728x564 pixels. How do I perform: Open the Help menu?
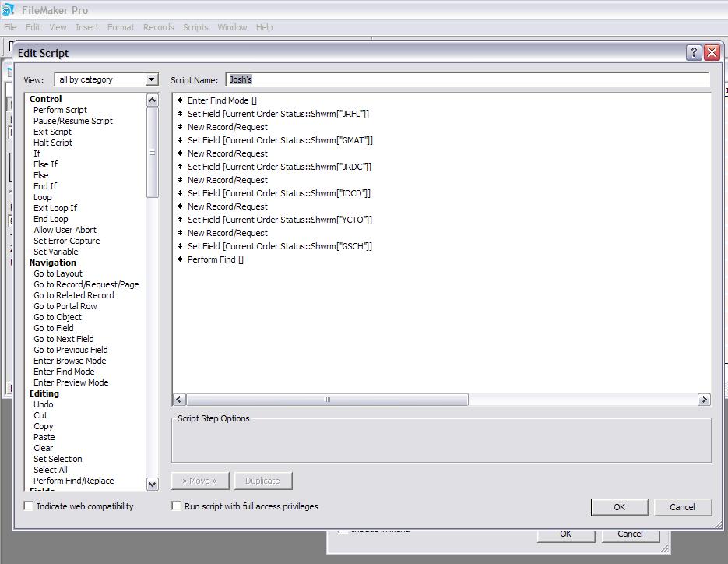265,27
